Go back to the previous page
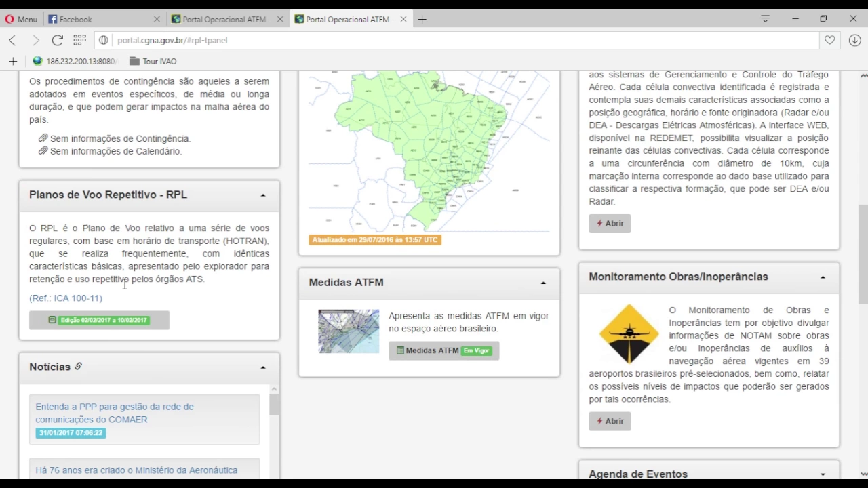Screen dimensions: 868x488 pos(12,40)
